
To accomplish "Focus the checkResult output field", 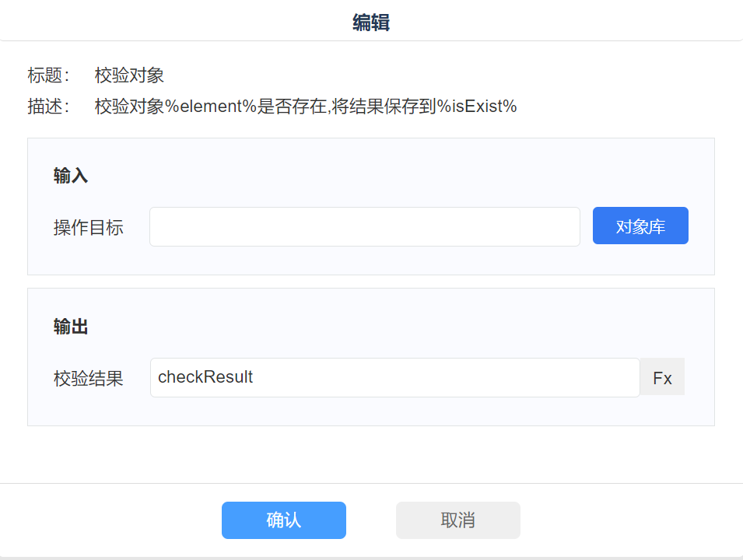I will tap(394, 378).
